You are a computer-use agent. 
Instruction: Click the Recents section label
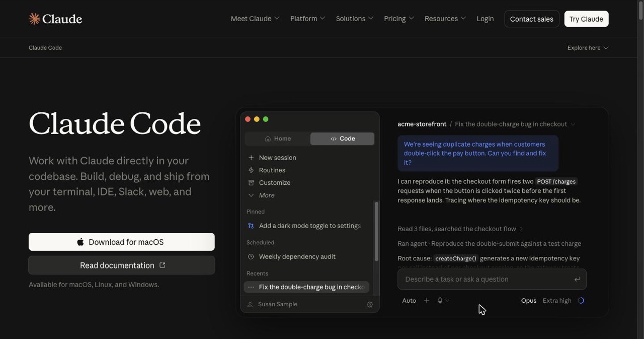257,273
